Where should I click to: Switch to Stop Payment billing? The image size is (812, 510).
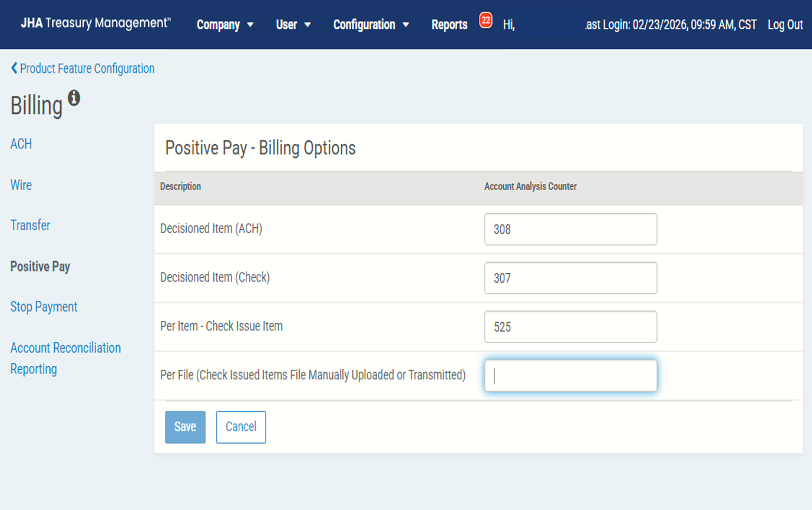(44, 307)
